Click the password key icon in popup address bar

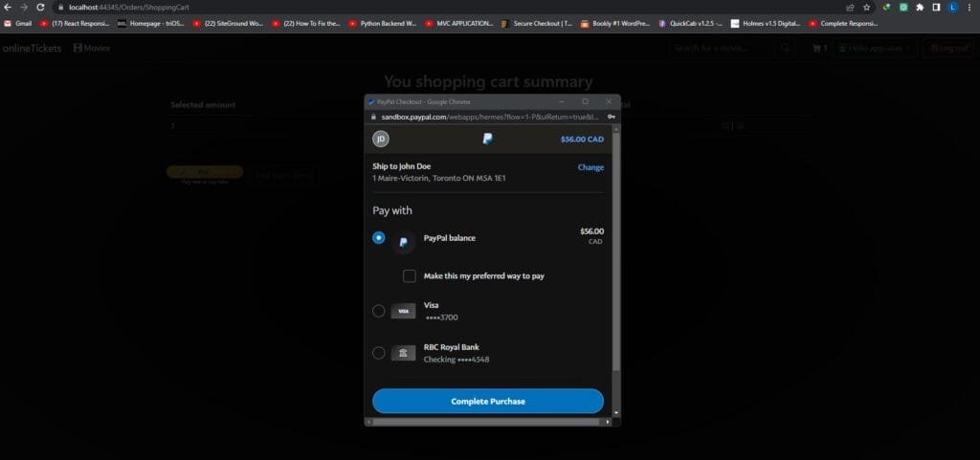coord(611,117)
